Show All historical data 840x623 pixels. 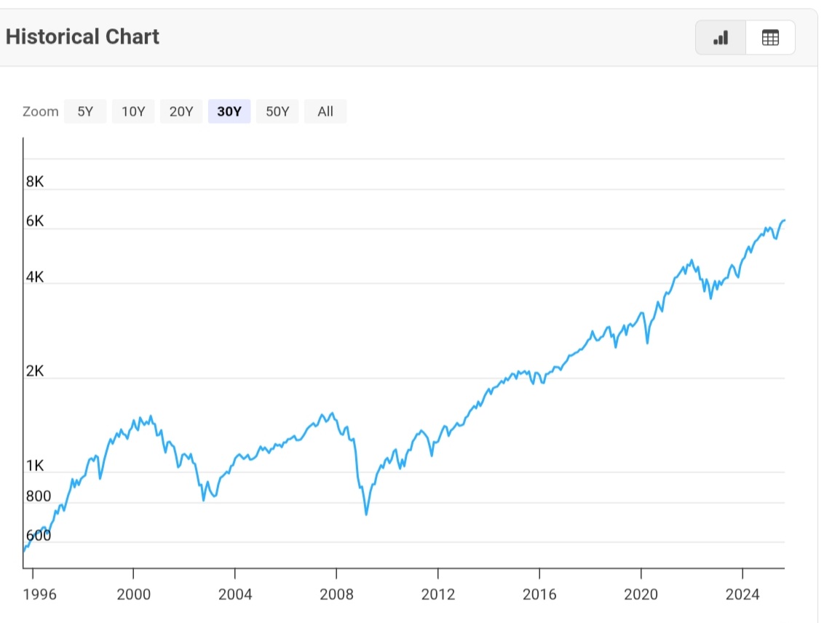tap(325, 111)
